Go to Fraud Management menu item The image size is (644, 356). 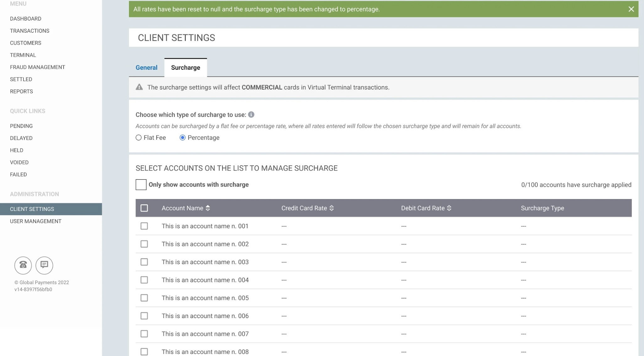click(x=37, y=67)
